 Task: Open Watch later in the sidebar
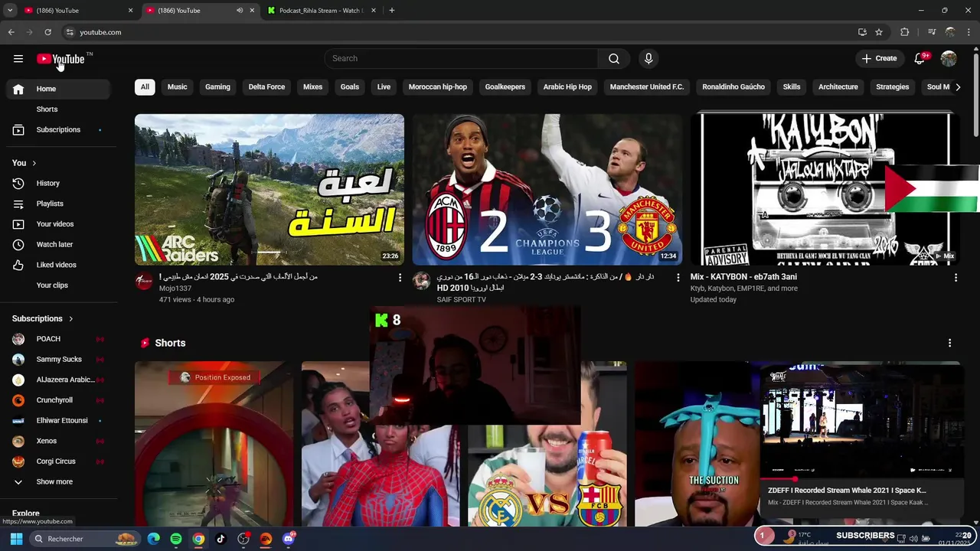(x=57, y=244)
